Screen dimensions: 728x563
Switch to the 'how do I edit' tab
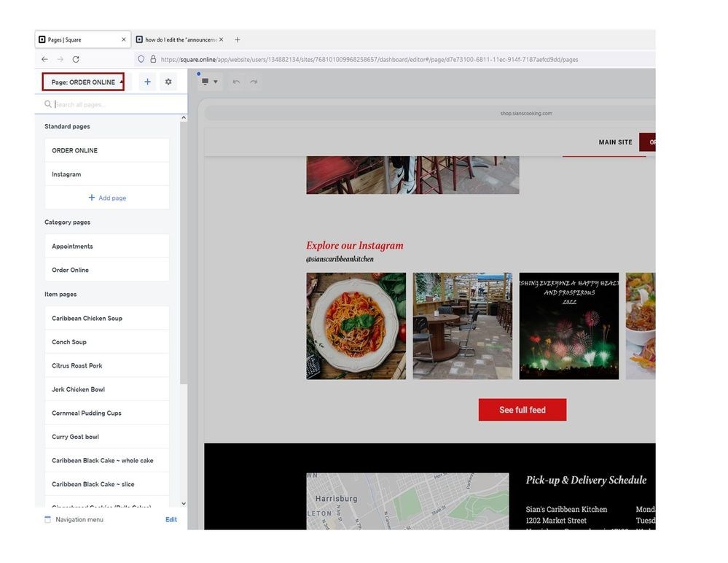pos(179,39)
